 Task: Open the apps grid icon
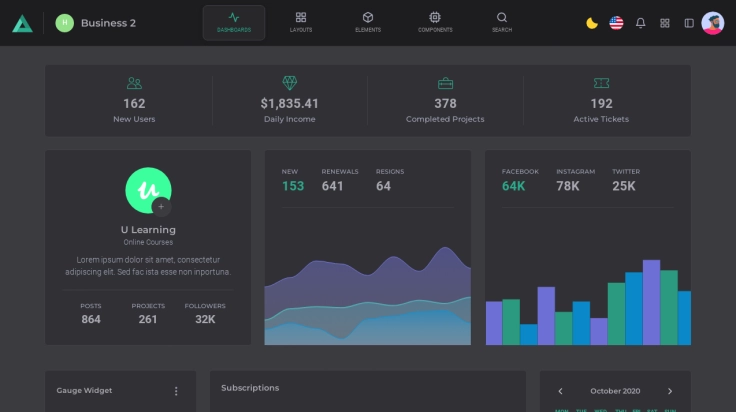point(665,23)
